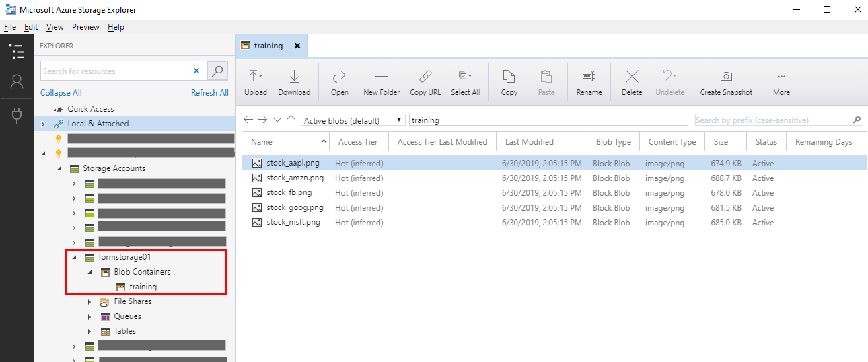Viewport: 868px width, 362px height.
Task: Open the File menu
Action: coord(10,27)
